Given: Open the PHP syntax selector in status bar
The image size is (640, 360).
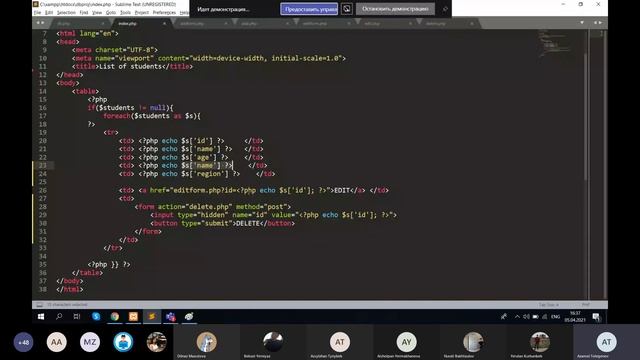Looking at the screenshot, I should (586, 304).
